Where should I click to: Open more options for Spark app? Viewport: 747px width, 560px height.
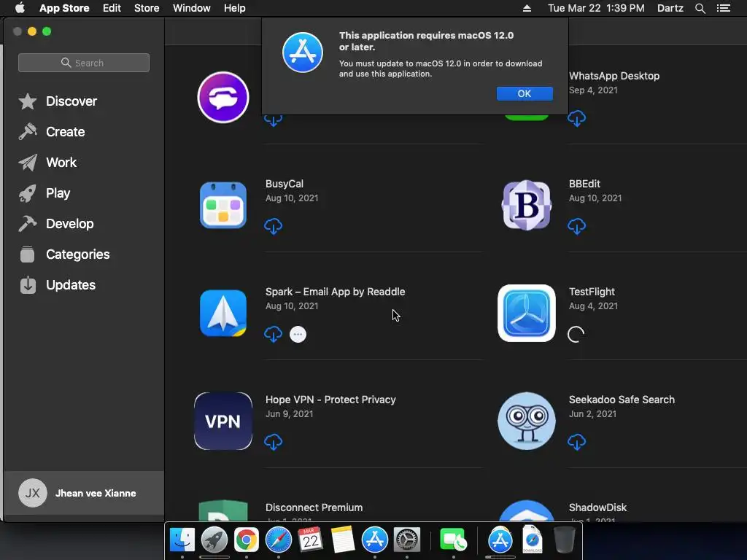(x=298, y=334)
